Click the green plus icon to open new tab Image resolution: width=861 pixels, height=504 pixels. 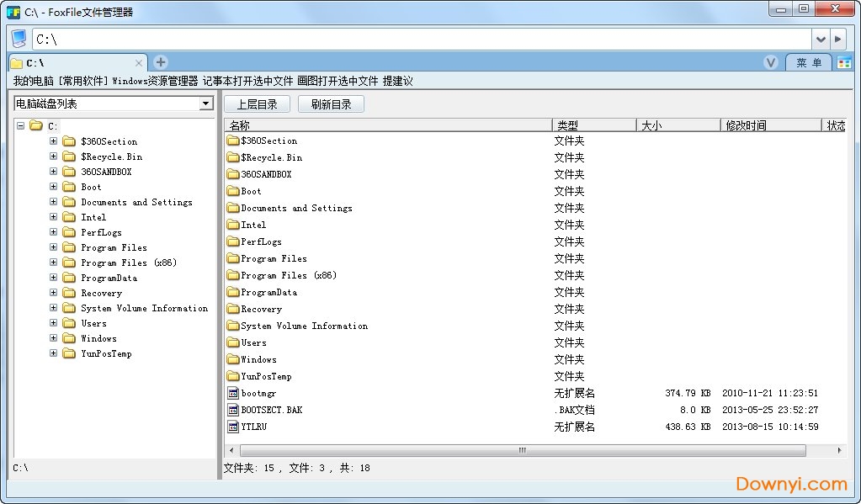[x=159, y=61]
